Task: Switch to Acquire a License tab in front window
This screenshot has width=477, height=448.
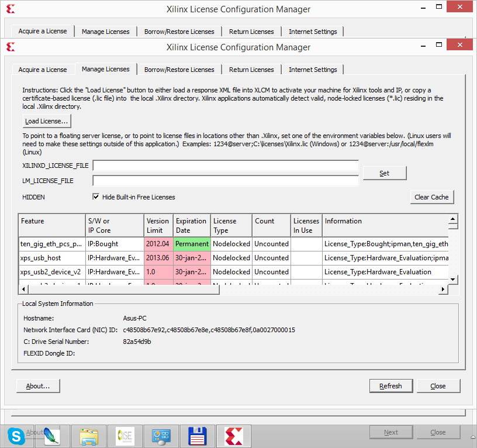Action: pos(43,70)
